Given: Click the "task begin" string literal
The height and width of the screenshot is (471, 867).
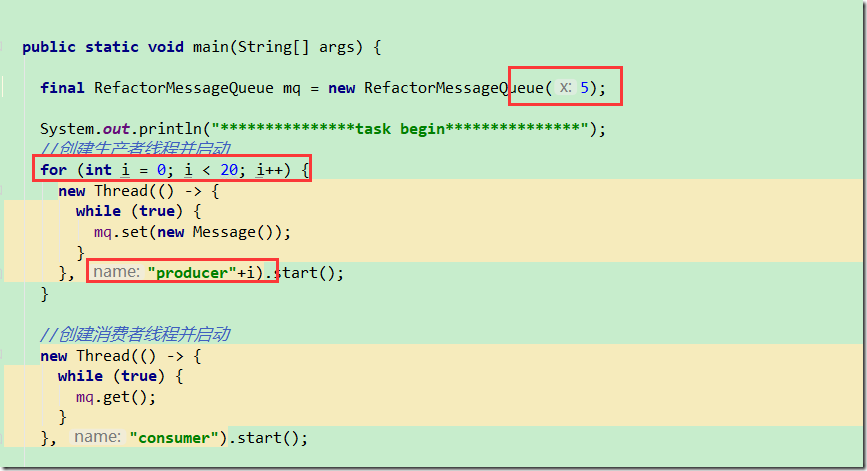Looking at the screenshot, I should 400,129.
